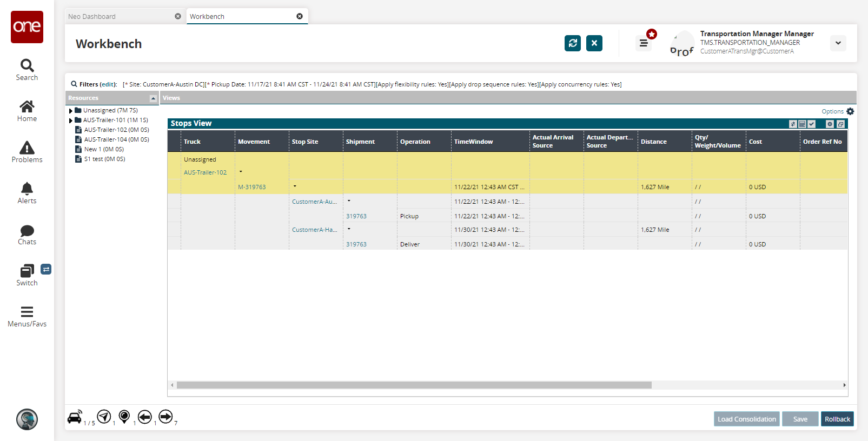
Task: Open the CustomerA-Au... stop site link
Action: pyautogui.click(x=314, y=202)
